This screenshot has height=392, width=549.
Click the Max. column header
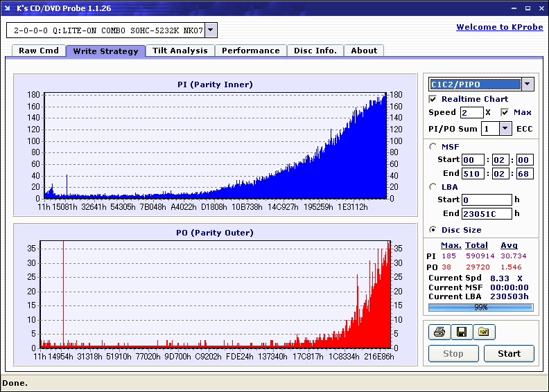pos(451,245)
